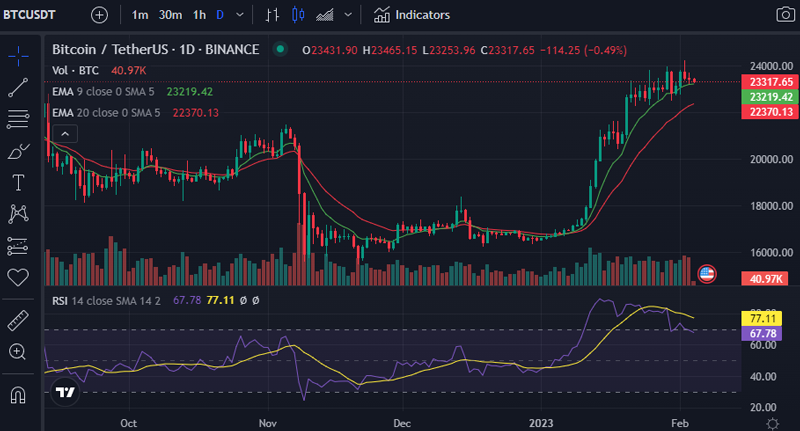Select the 1m timeframe
Viewport: 800px width, 431px height.
pyautogui.click(x=140, y=15)
